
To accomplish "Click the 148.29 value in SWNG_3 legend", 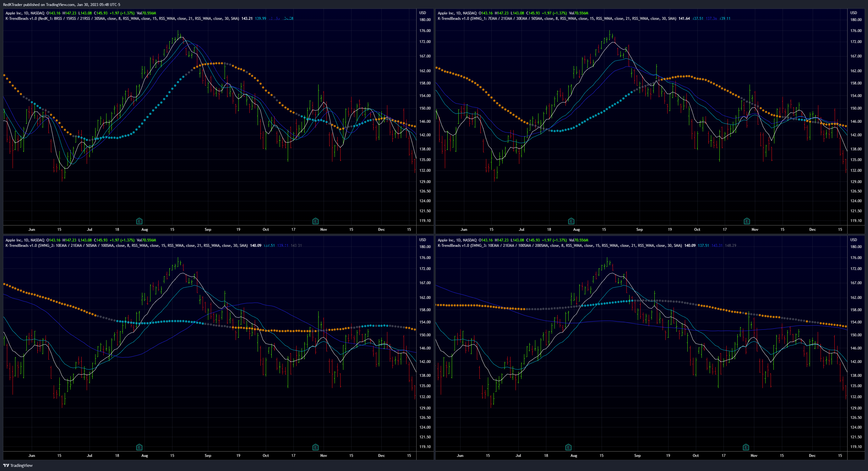I will [730, 245].
